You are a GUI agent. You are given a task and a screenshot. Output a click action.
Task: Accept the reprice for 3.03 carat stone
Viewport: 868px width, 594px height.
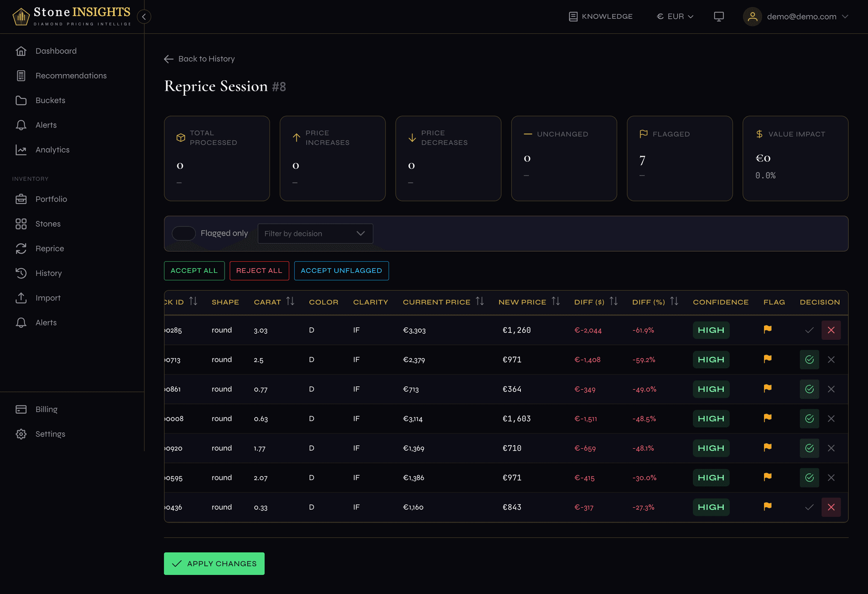point(809,330)
